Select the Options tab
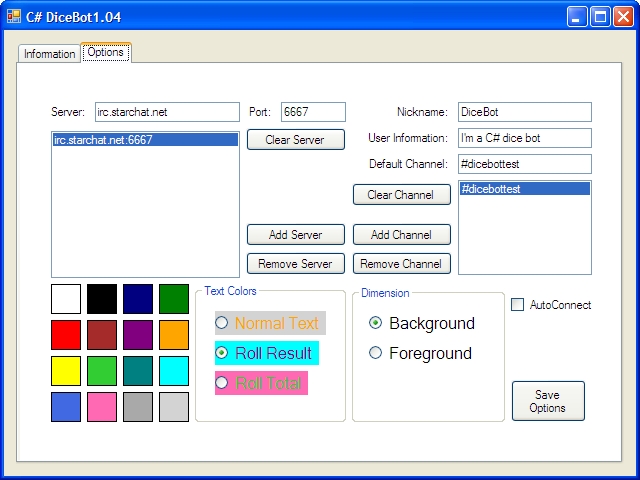640x480 pixels. pos(106,52)
